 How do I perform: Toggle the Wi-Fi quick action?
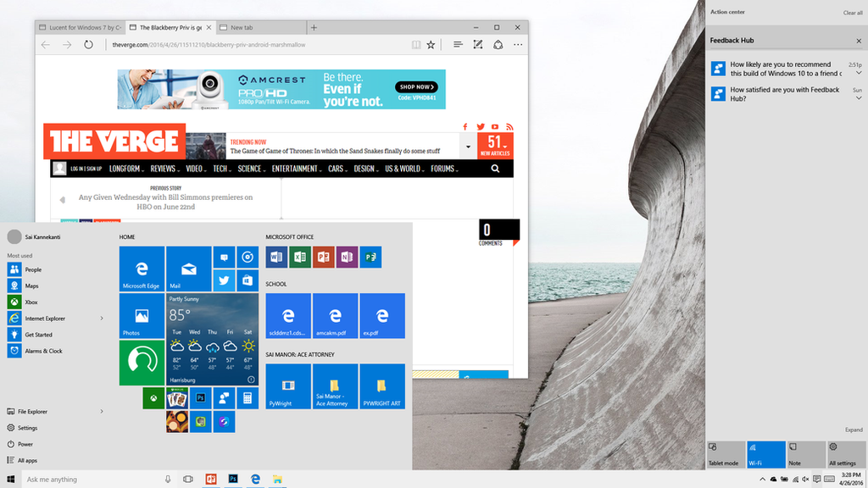[x=766, y=454]
